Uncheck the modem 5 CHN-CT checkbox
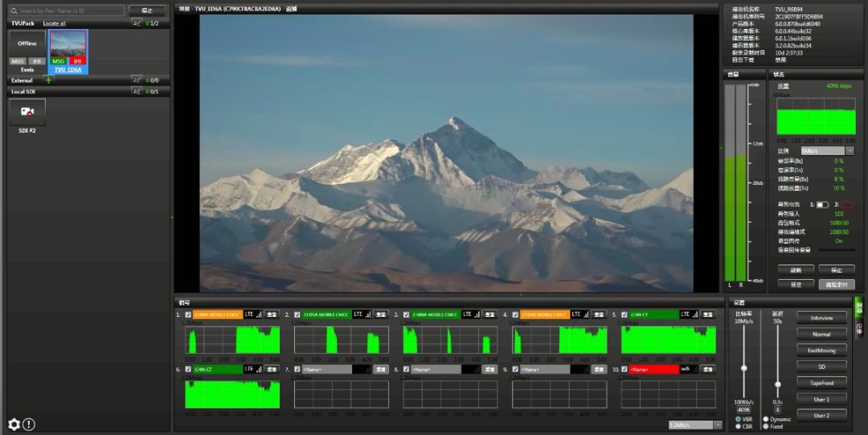Viewport: 868px width, 435px height. pos(624,314)
